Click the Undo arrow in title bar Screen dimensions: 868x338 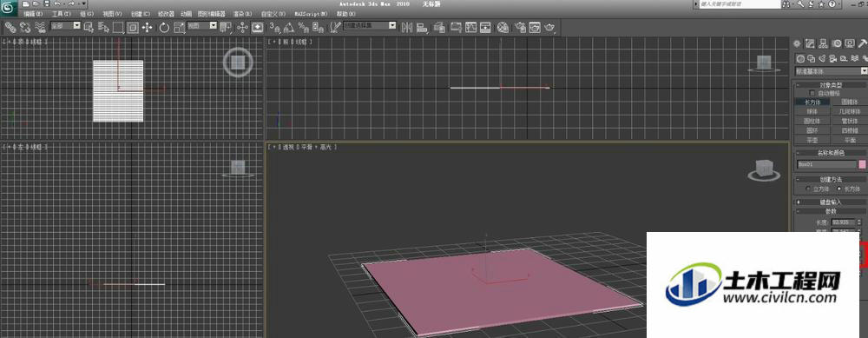57,3
